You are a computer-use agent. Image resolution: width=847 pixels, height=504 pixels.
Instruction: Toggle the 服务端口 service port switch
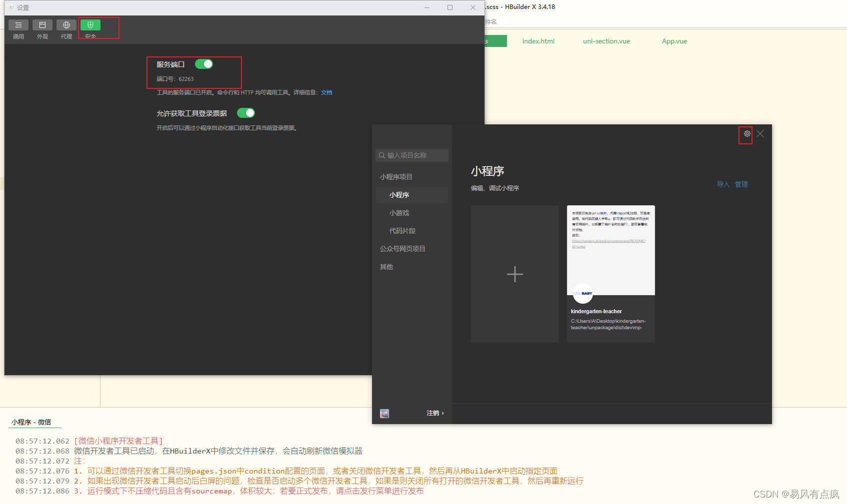coord(204,64)
